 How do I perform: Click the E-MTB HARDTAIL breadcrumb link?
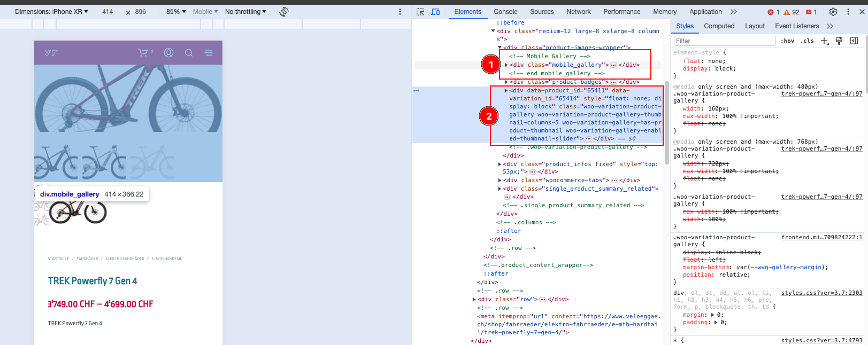[x=167, y=259]
